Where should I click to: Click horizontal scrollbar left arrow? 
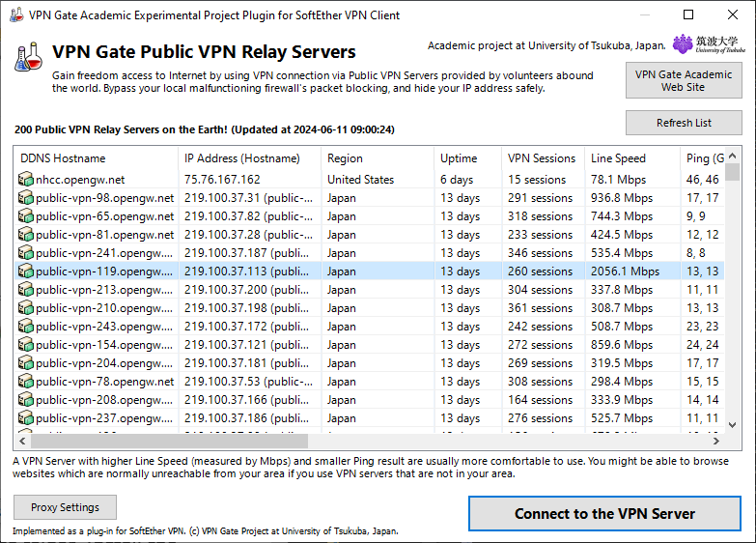pos(22,441)
